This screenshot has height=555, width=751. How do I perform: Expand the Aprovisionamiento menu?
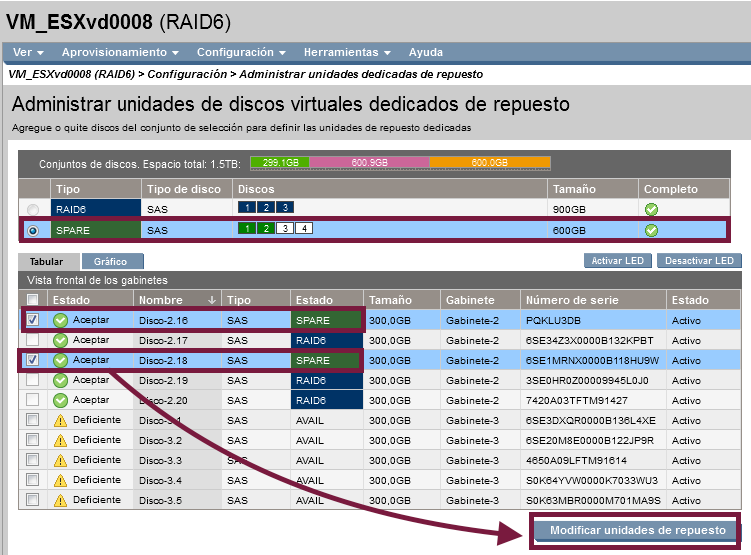[120, 52]
